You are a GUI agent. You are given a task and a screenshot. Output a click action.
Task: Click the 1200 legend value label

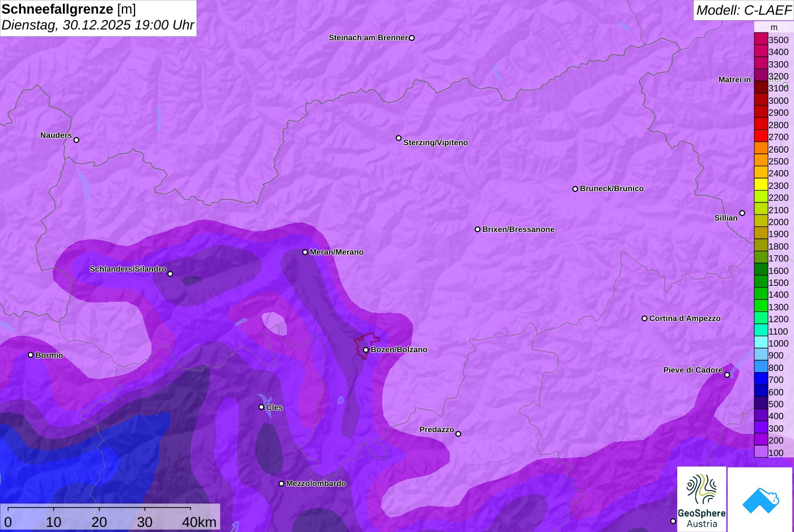point(779,319)
